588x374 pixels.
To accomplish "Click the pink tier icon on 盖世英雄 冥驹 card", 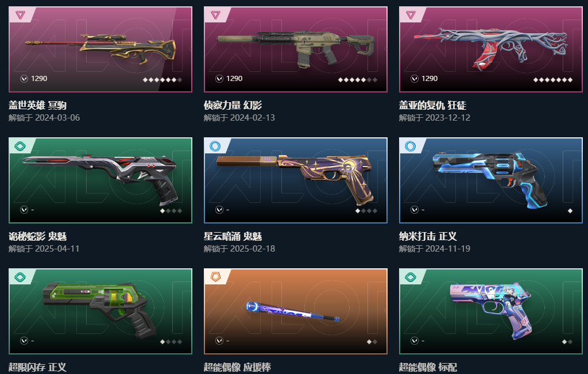I will pos(20,15).
